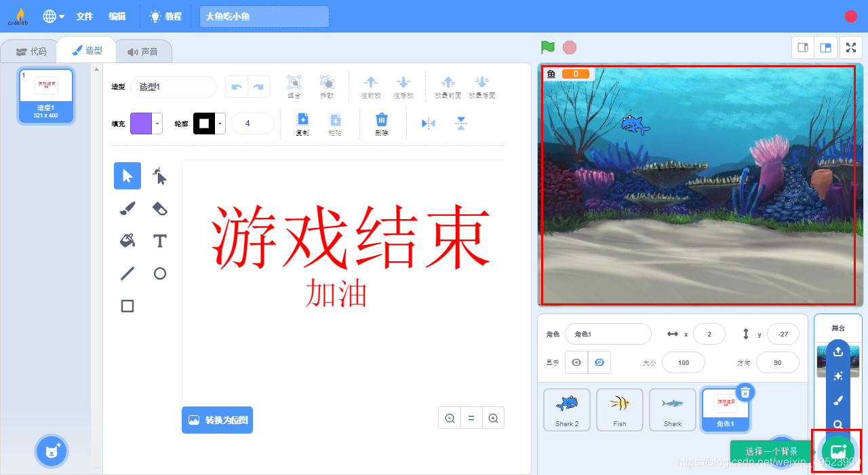The width and height of the screenshot is (868, 475).
Task: Click the red stop button
Action: [570, 47]
